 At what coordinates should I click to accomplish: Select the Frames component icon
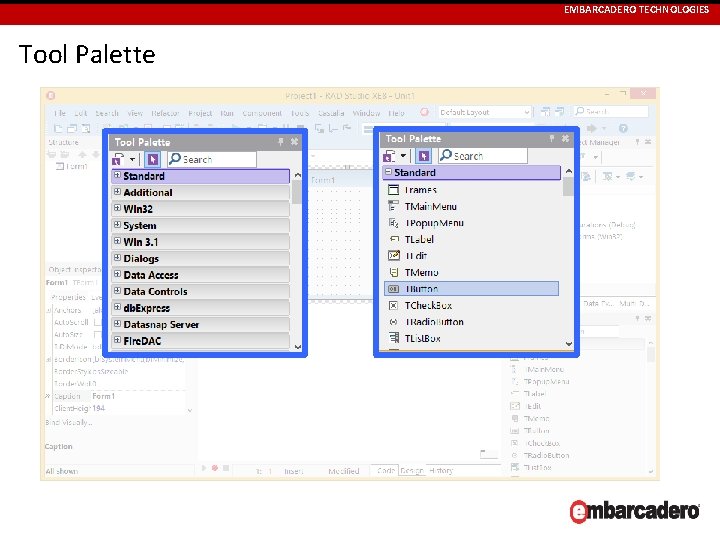(x=394, y=190)
